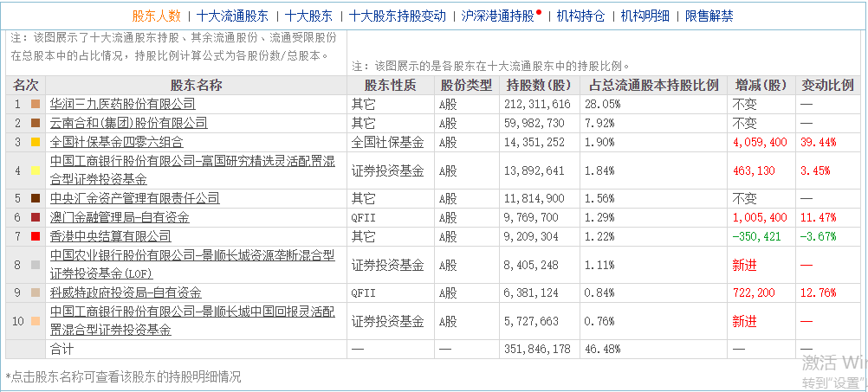Open 云南合和(集团)股份有限公司 link

point(128,123)
